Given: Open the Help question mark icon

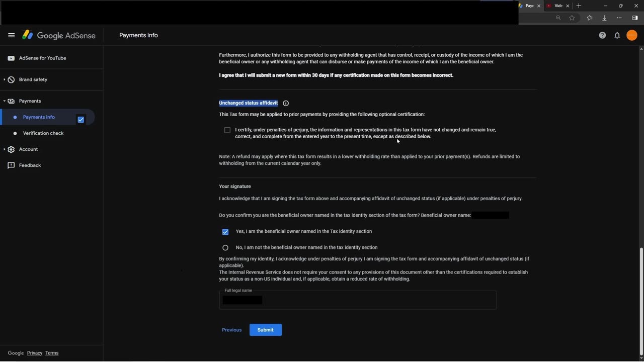Looking at the screenshot, I should click(602, 35).
